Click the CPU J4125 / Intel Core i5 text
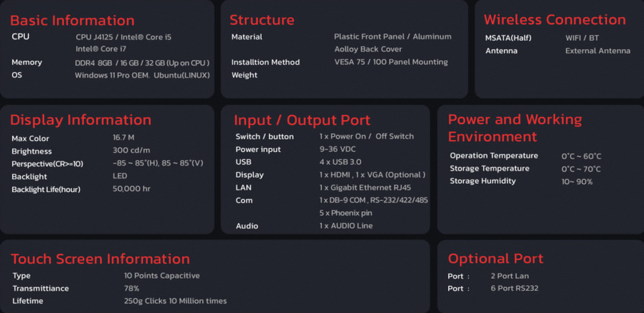This screenshot has width=644, height=313. [x=123, y=37]
